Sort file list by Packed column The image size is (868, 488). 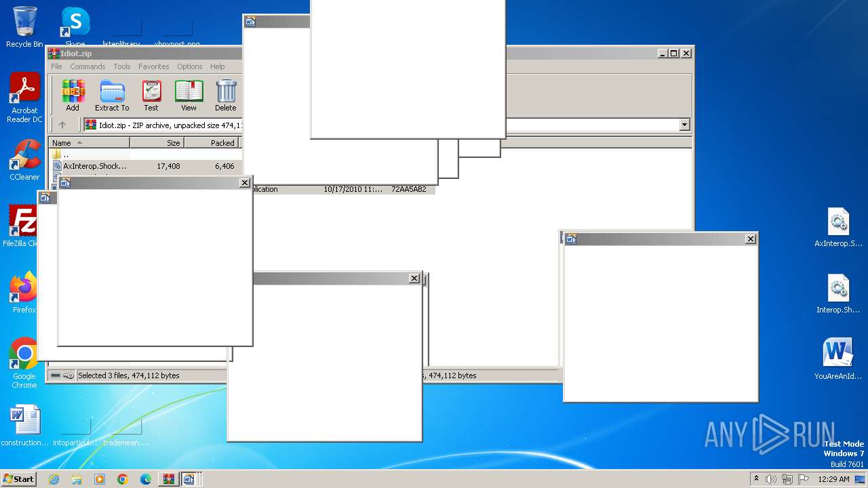coord(212,143)
